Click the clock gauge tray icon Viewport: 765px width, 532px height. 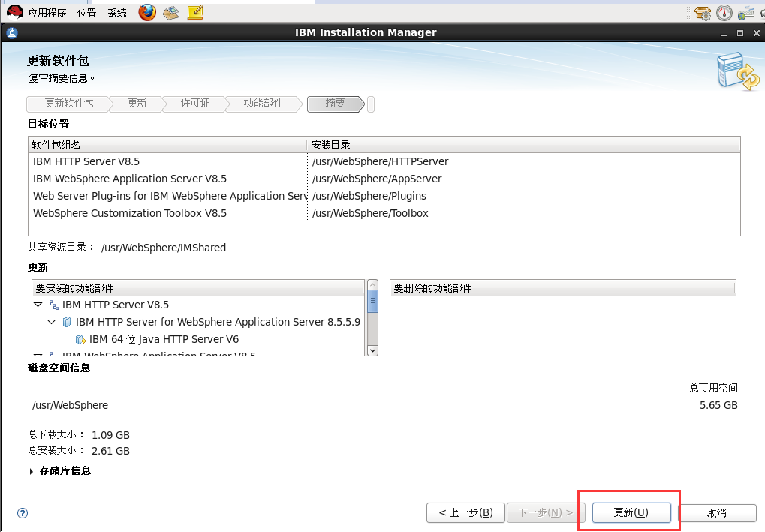[x=724, y=14]
